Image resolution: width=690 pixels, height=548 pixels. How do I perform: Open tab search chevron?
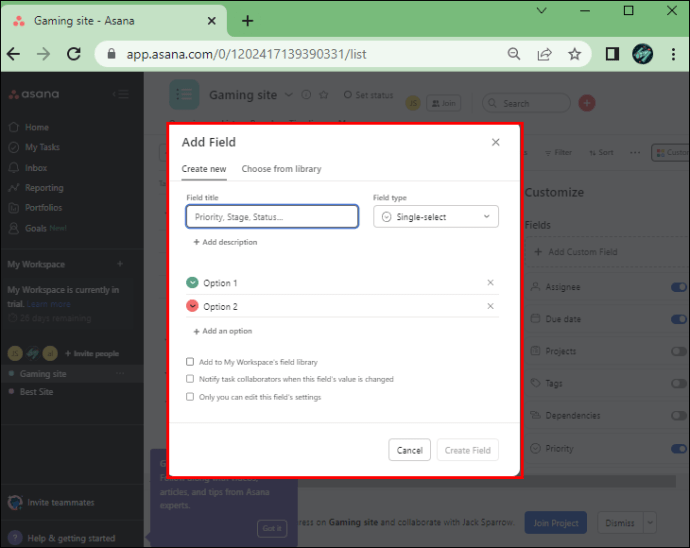coord(542,11)
